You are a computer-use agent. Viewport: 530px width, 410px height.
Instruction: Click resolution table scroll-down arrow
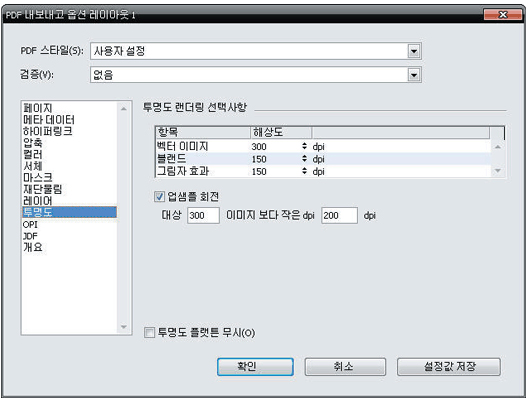498,171
